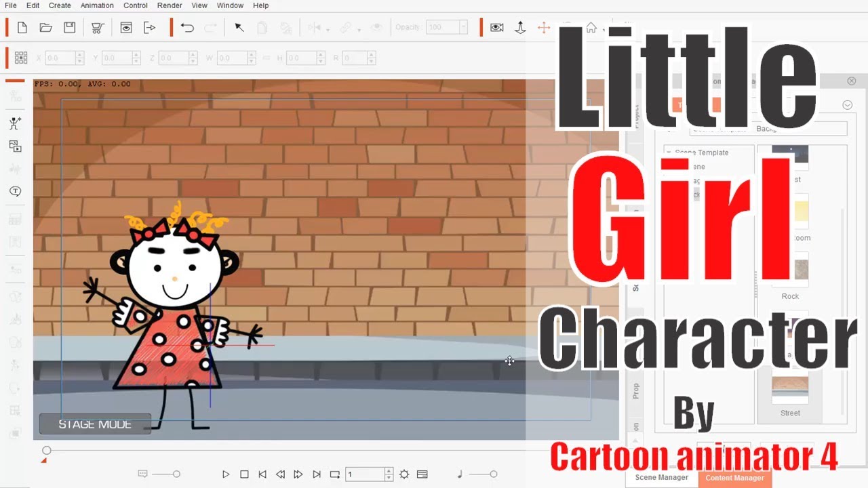Open the Render menu

pyautogui.click(x=170, y=5)
